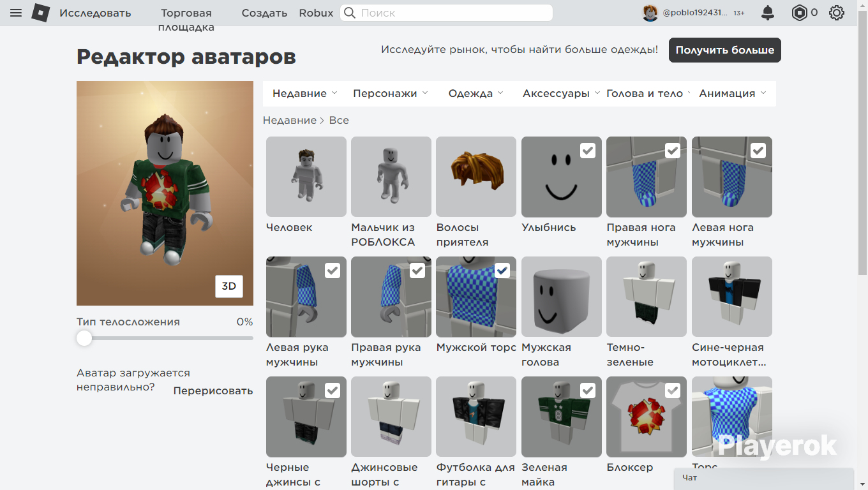Uncheck the Правая рука мужчины item
Viewport: 868px width, 490px height.
(x=417, y=271)
